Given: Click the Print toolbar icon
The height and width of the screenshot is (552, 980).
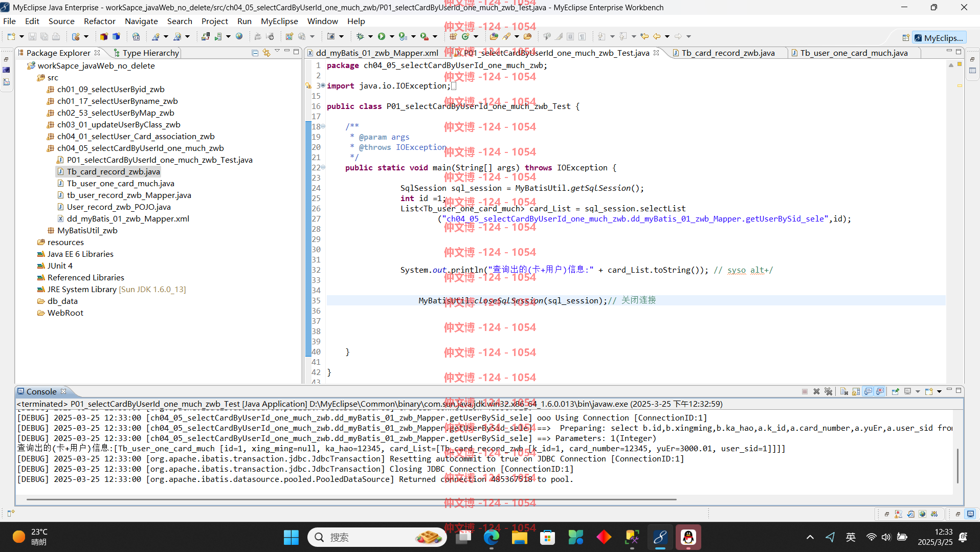Looking at the screenshot, I should click(56, 36).
